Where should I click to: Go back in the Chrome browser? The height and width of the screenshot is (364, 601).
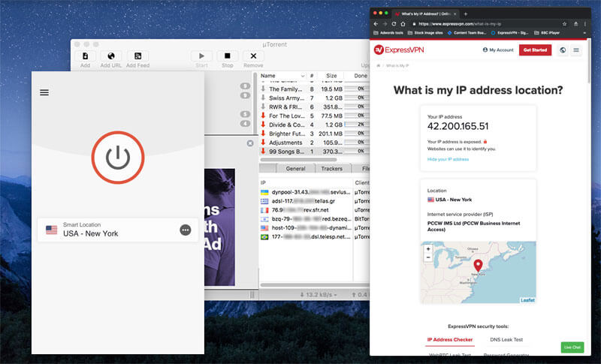click(376, 24)
